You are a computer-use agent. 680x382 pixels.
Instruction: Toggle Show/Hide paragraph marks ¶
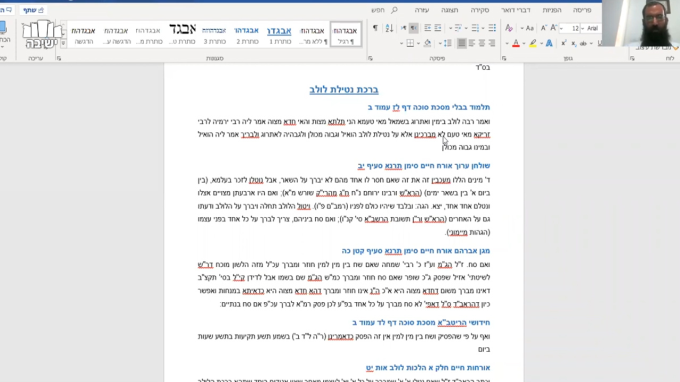coord(375,29)
